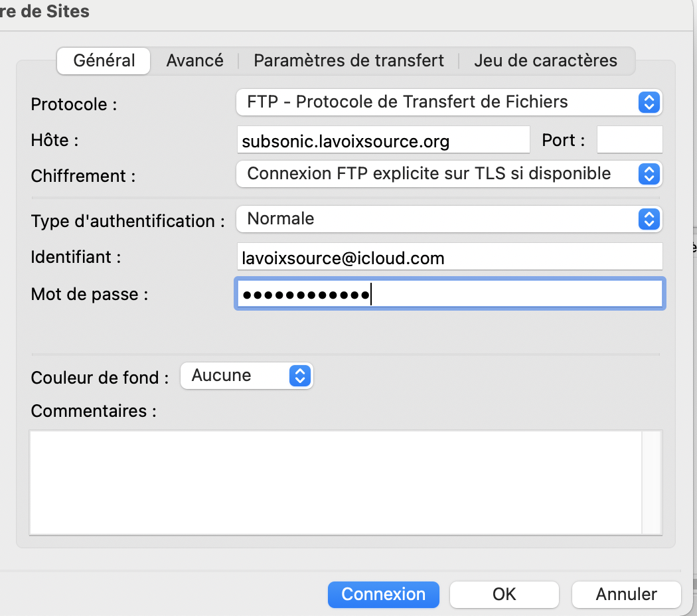Click the Mot de passe field
This screenshot has height=616, width=697.
tap(449, 294)
